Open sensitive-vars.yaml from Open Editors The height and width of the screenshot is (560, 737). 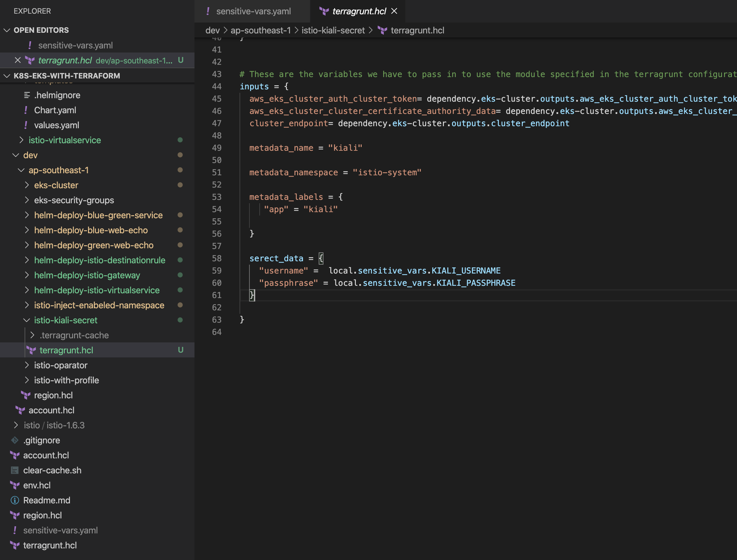75,45
